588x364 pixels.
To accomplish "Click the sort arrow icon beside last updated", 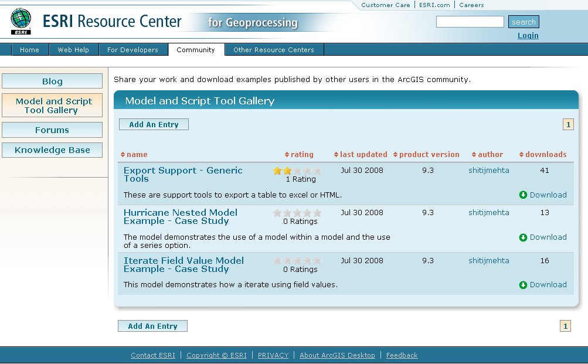I will 336,154.
